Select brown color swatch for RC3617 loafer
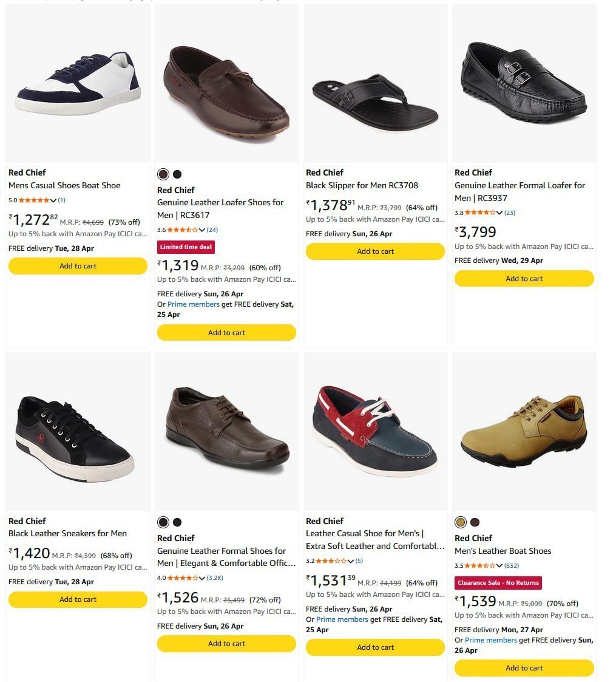Image resolution: width=616 pixels, height=682 pixels. (x=163, y=174)
